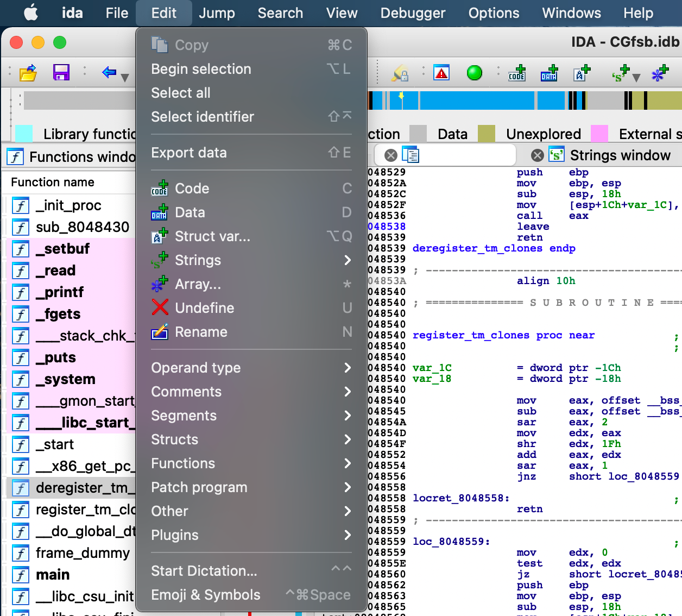
Task: Select Struct var... in Edit menu
Action: click(251, 236)
